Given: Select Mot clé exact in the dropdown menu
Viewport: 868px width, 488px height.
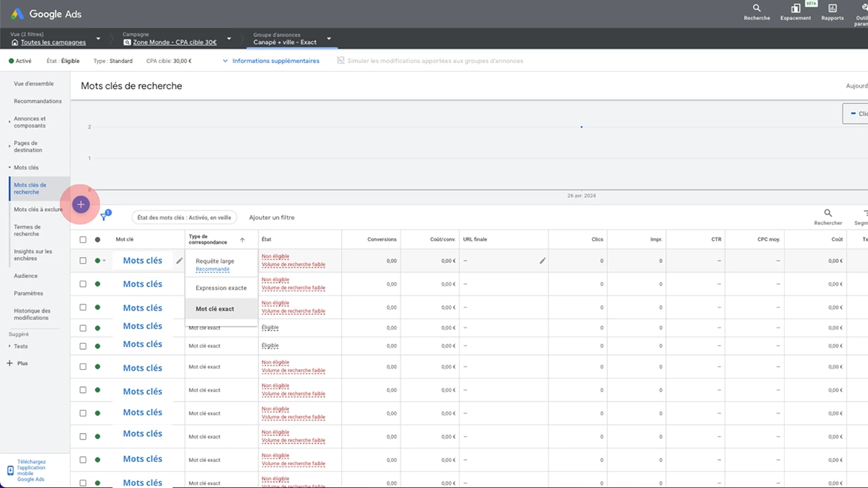Looking at the screenshot, I should tap(221, 309).
